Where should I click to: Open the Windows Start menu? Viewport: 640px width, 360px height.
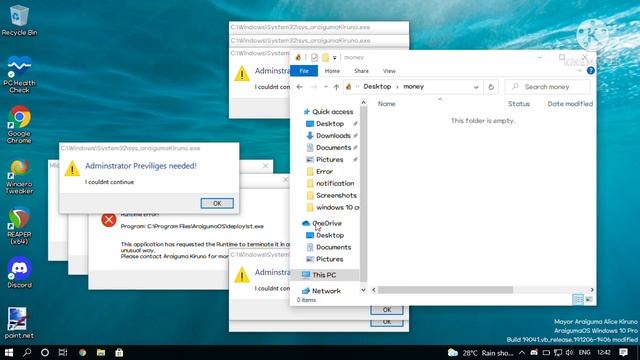pos(9,352)
